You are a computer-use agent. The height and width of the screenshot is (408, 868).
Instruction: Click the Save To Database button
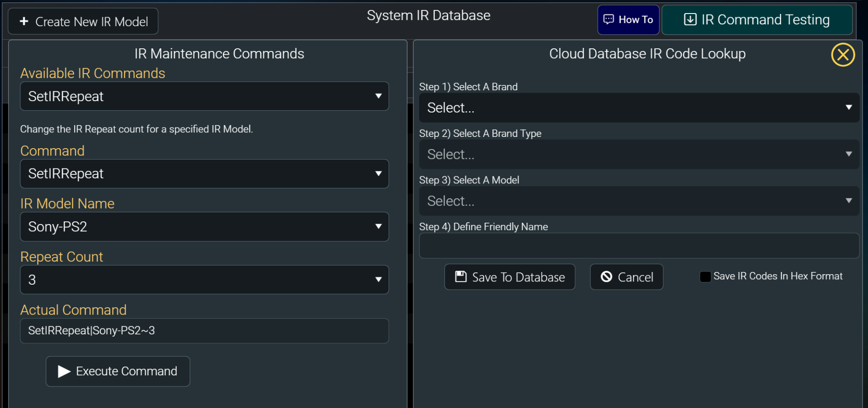[509, 277]
